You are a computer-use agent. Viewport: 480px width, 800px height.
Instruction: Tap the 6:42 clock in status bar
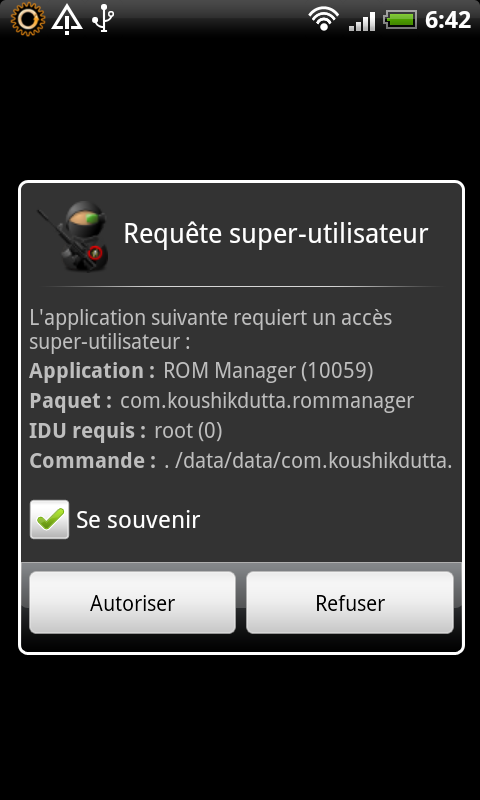(448, 20)
